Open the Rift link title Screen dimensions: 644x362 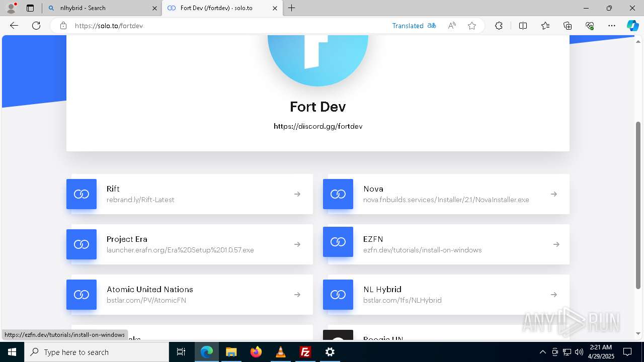(113, 189)
